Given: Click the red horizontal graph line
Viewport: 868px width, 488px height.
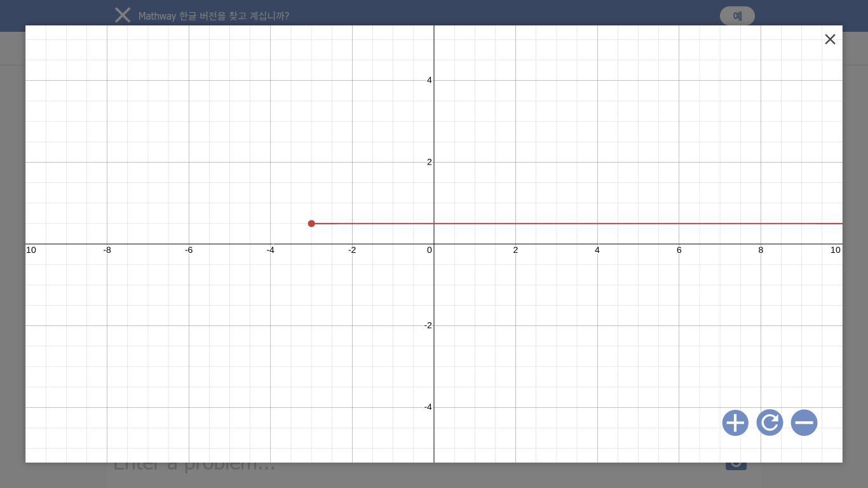Looking at the screenshot, I should pyautogui.click(x=577, y=224).
